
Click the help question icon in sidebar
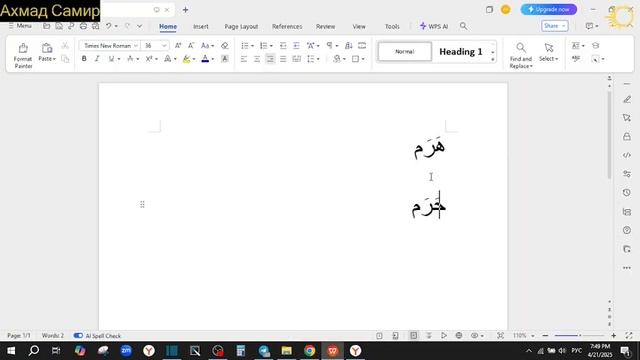[627, 230]
